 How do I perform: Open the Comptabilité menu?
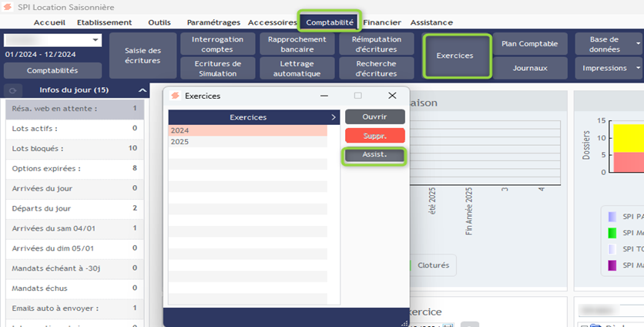330,22
